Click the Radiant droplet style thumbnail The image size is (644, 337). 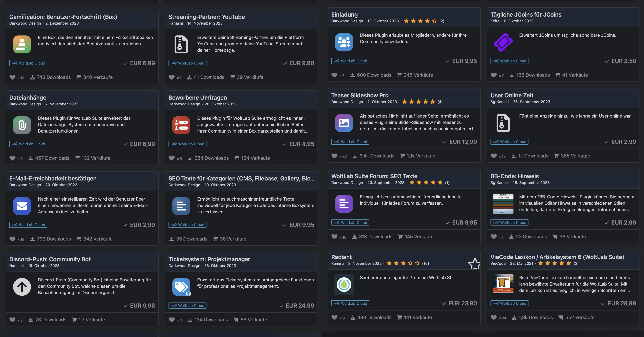[344, 284]
